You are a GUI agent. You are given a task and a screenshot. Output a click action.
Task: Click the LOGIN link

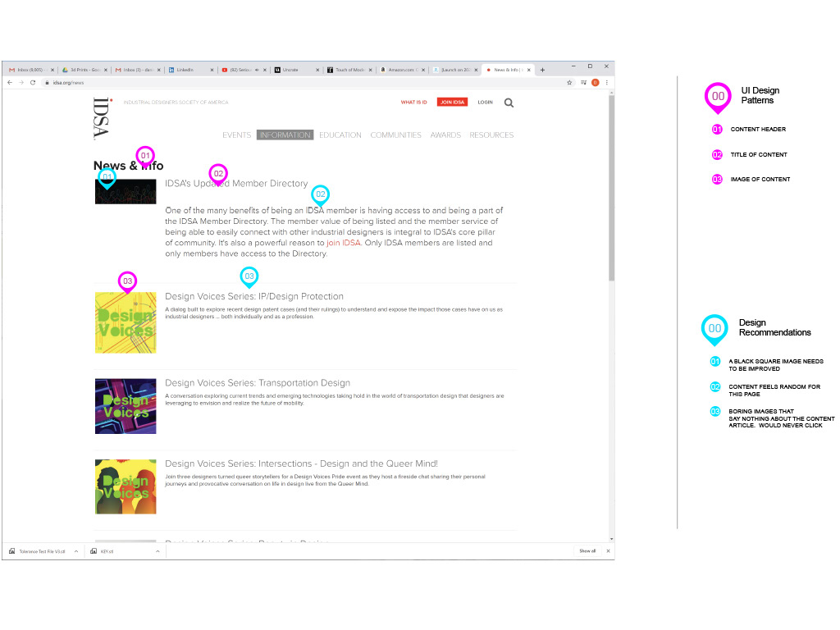coord(486,103)
